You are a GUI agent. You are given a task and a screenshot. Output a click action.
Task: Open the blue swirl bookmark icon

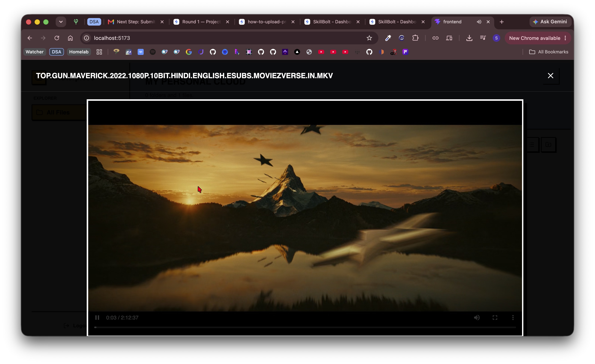225,52
